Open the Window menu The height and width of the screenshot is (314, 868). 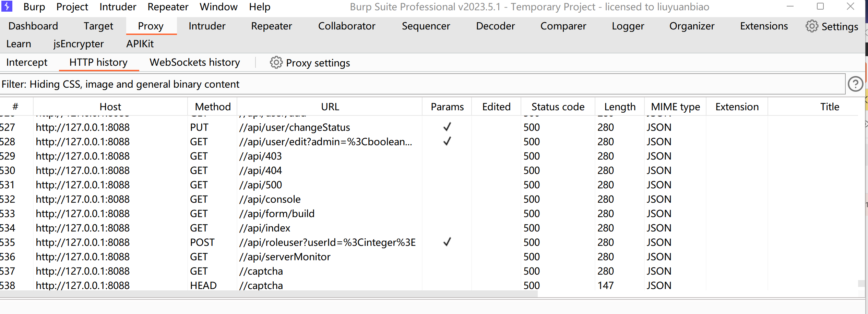[x=218, y=7]
